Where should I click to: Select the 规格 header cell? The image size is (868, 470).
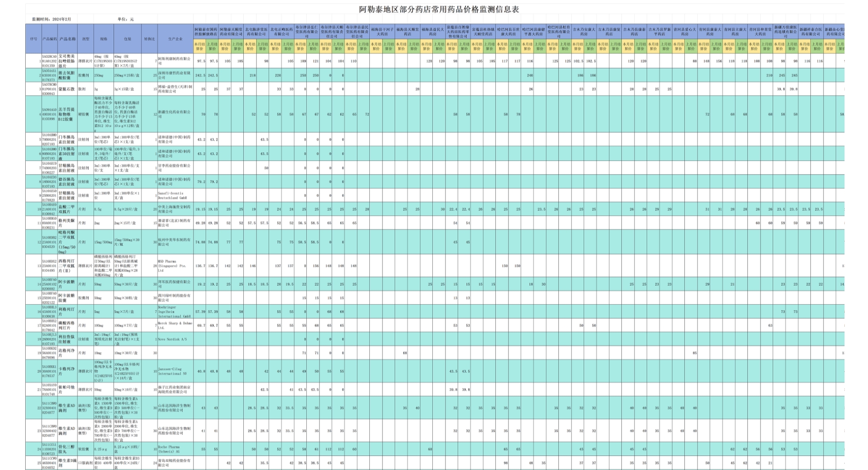click(104, 38)
